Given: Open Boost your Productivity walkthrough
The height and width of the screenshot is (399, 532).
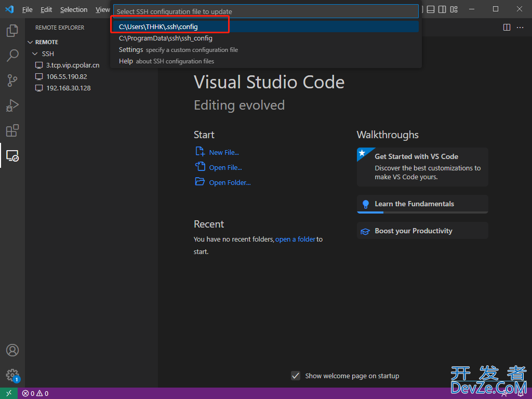Looking at the screenshot, I should [422, 231].
